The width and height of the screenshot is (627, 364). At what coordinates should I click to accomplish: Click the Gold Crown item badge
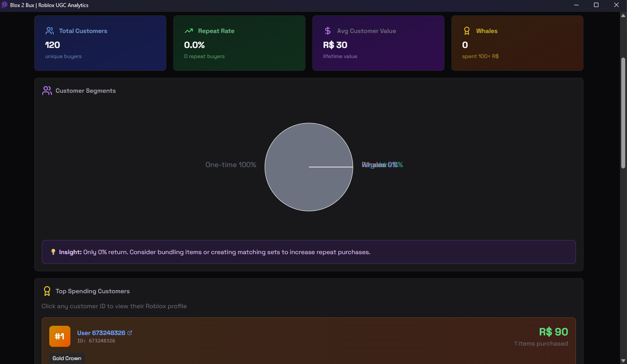(67, 358)
